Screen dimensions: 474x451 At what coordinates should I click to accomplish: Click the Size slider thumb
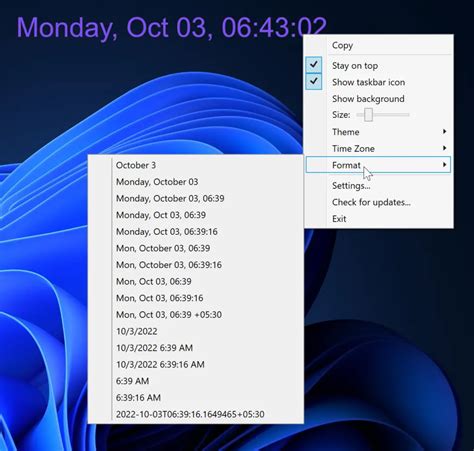(368, 115)
